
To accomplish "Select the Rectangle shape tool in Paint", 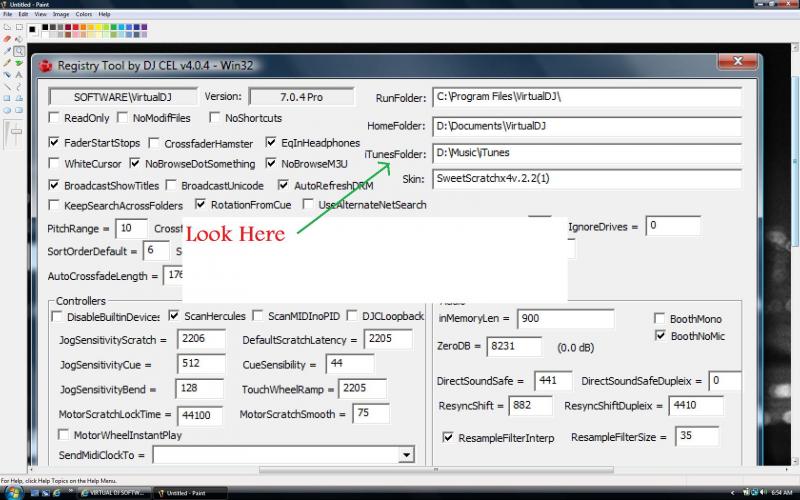I will (x=7, y=98).
